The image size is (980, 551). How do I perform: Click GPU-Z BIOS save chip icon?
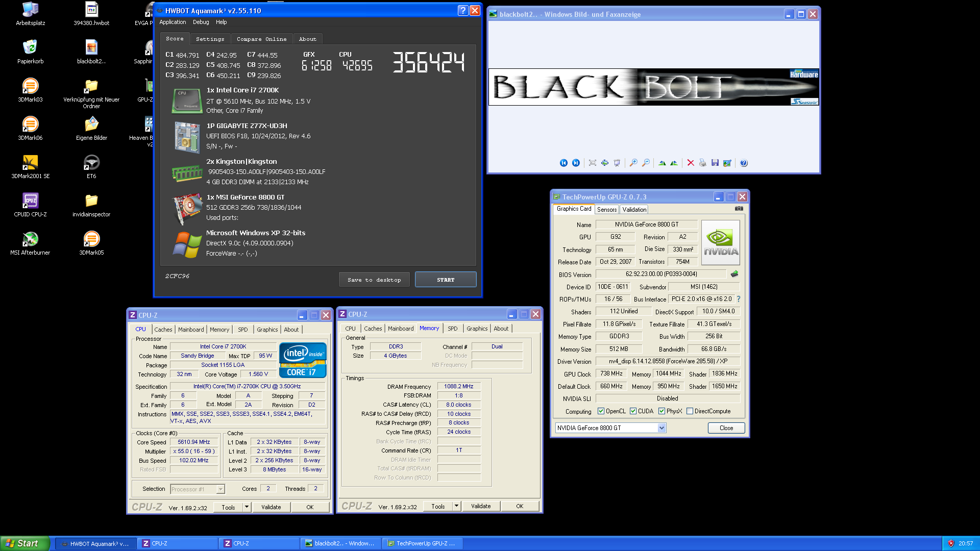[734, 274]
